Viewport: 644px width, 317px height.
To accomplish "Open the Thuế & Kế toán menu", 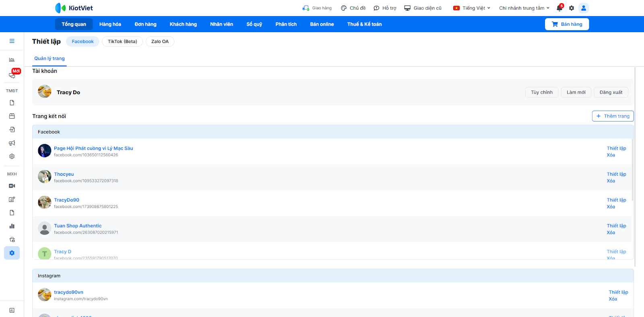I will tap(365, 24).
